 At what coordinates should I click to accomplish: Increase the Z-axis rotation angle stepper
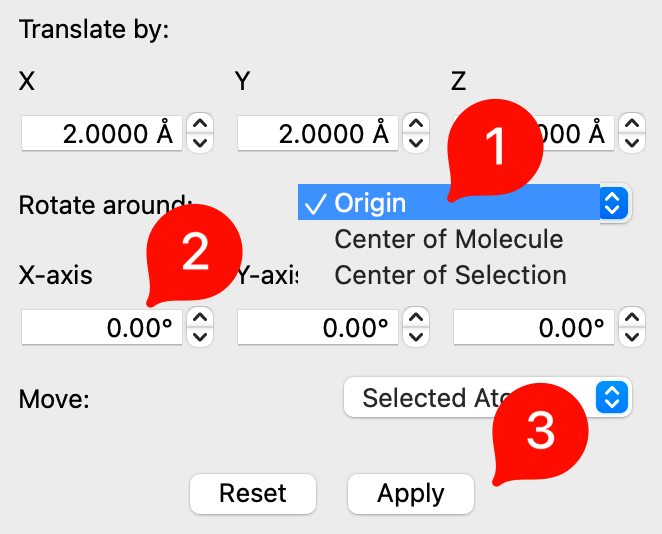(x=632, y=318)
